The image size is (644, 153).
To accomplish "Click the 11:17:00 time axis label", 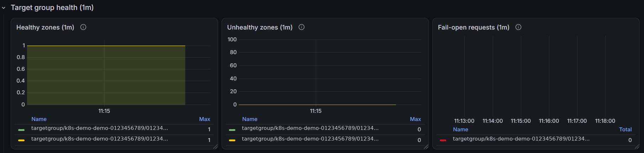I will click(x=577, y=121).
